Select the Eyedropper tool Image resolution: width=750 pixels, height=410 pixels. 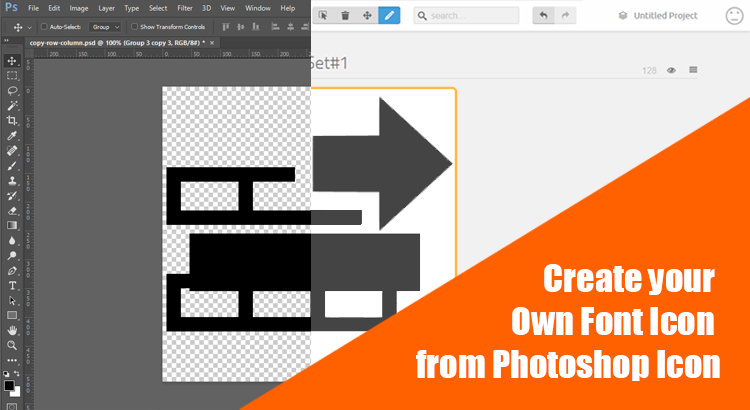pyautogui.click(x=12, y=136)
